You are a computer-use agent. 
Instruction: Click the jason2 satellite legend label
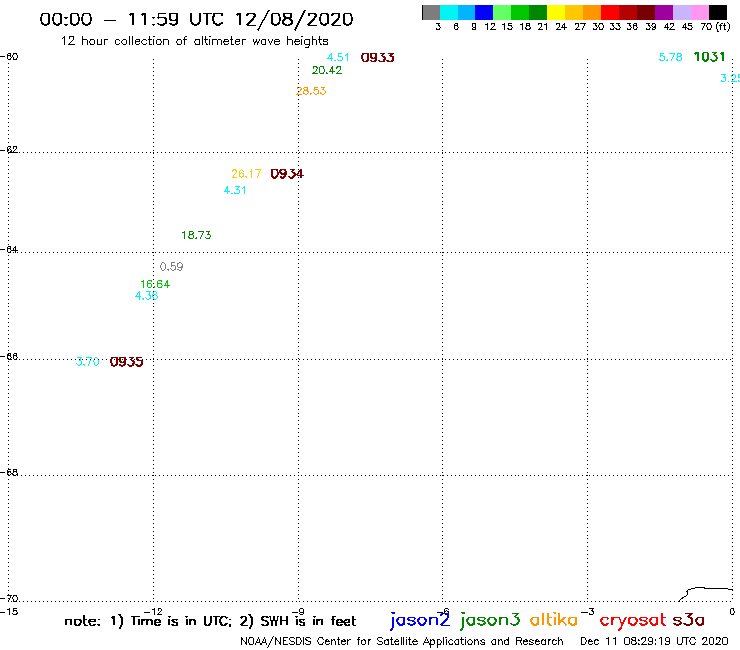click(x=420, y=620)
